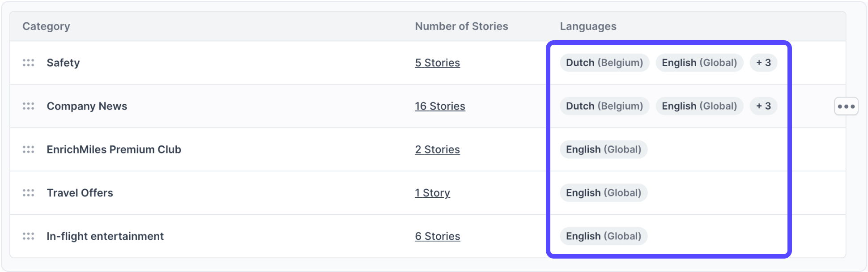Click English (Global) tag in In-flight entertainment row
The width and height of the screenshot is (868, 272).
coord(604,236)
